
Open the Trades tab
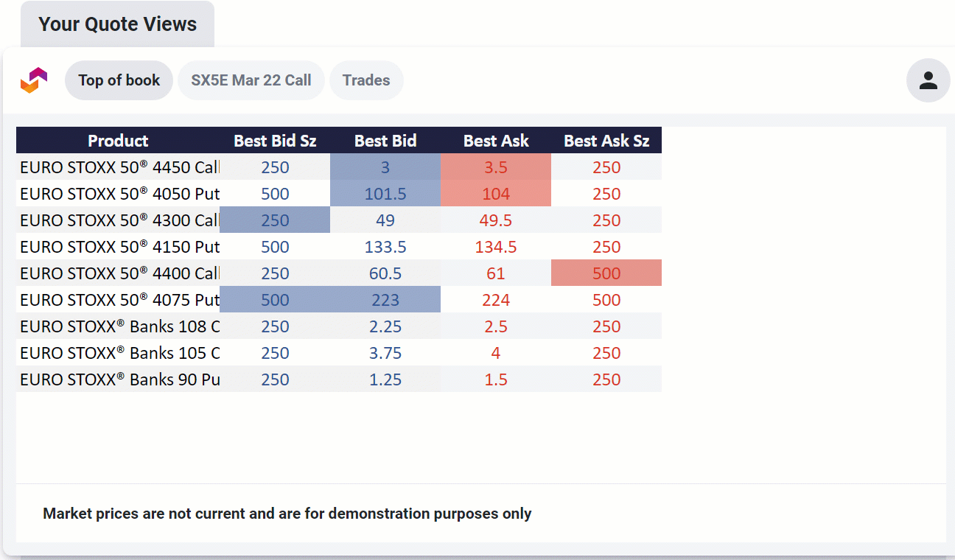pos(366,80)
